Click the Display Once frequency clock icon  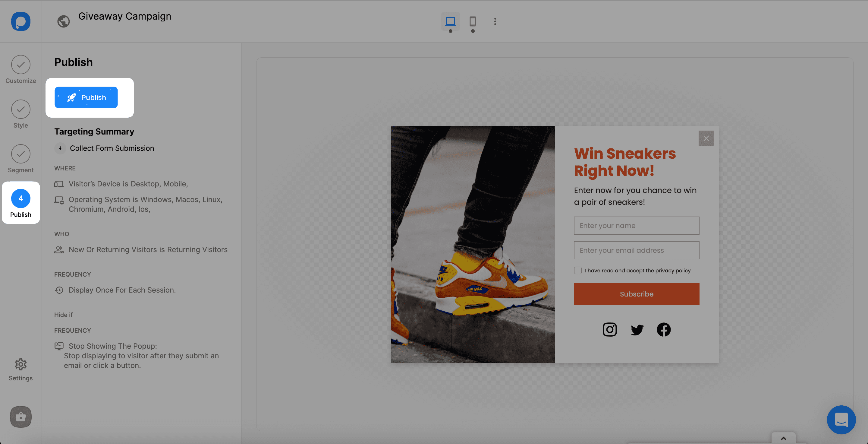(59, 290)
